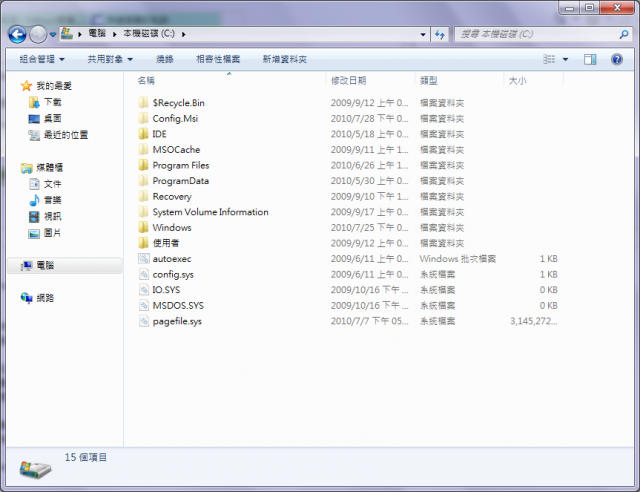Click the 'Program Files' folder name
The width and height of the screenshot is (640, 492).
[x=181, y=165]
